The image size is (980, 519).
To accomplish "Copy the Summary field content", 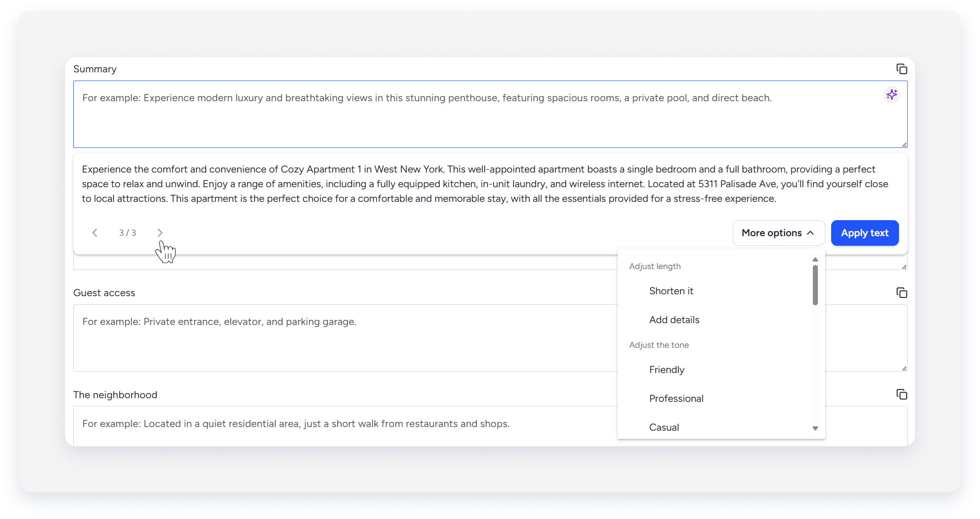I will 901,69.
